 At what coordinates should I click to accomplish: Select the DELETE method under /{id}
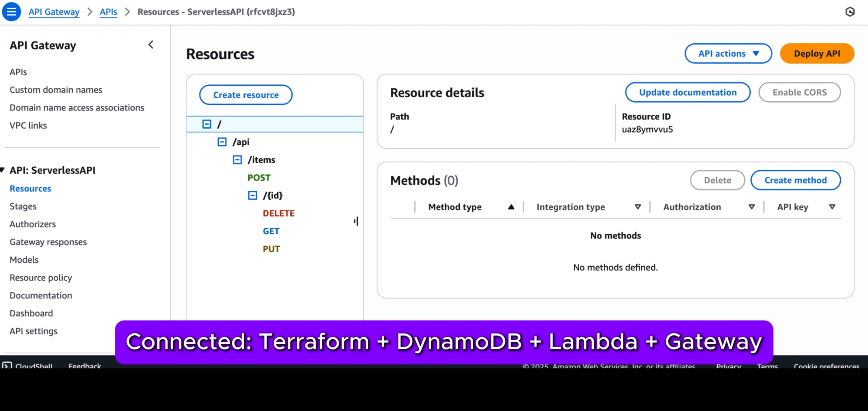click(278, 213)
